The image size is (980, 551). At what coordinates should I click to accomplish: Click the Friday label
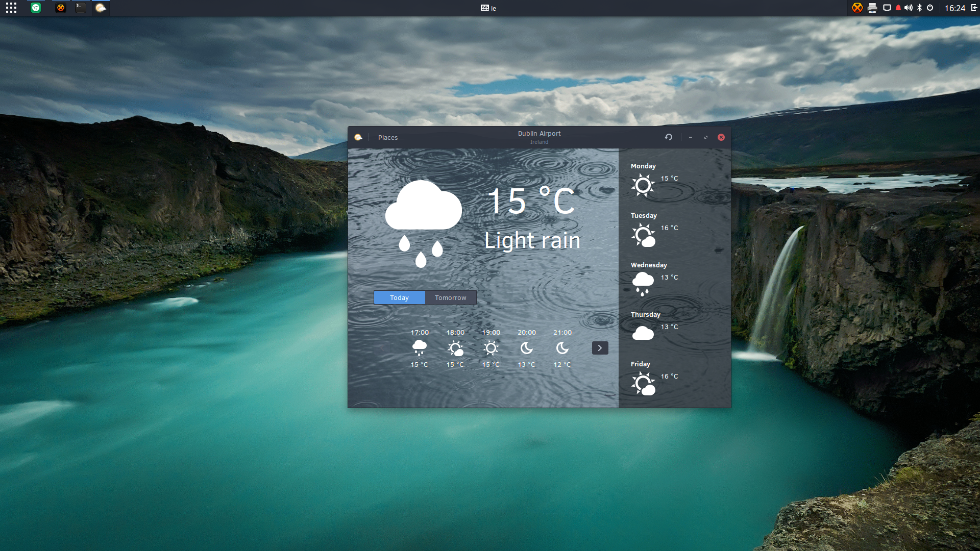pyautogui.click(x=641, y=364)
